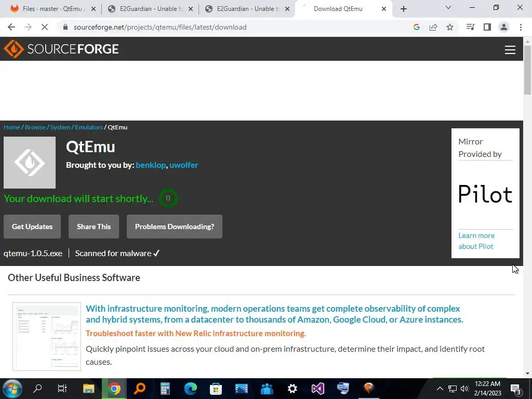
Task: Click the Pilot mirror logo
Action: [486, 194]
